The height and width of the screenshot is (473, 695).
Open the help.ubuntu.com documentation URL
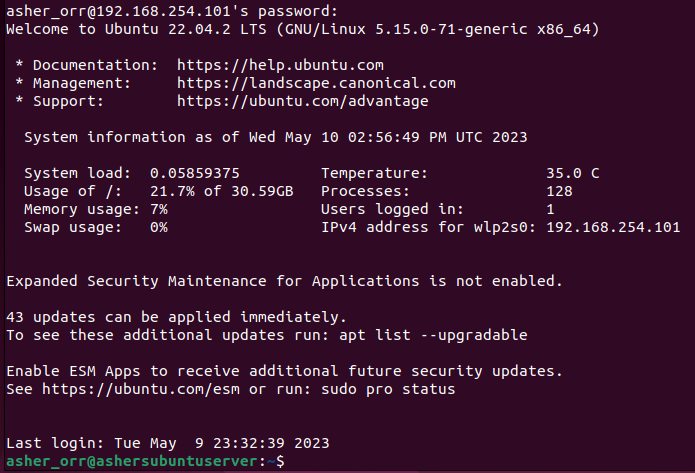(x=280, y=65)
